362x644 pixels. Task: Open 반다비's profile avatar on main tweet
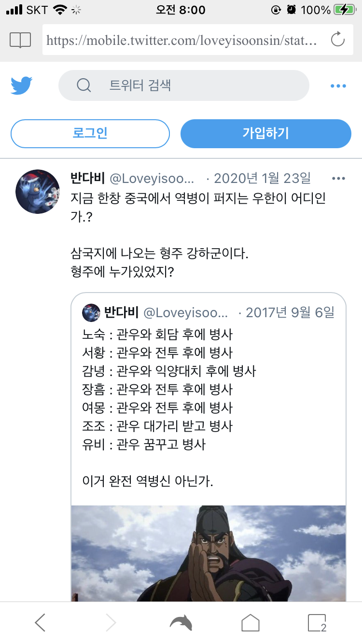click(38, 192)
